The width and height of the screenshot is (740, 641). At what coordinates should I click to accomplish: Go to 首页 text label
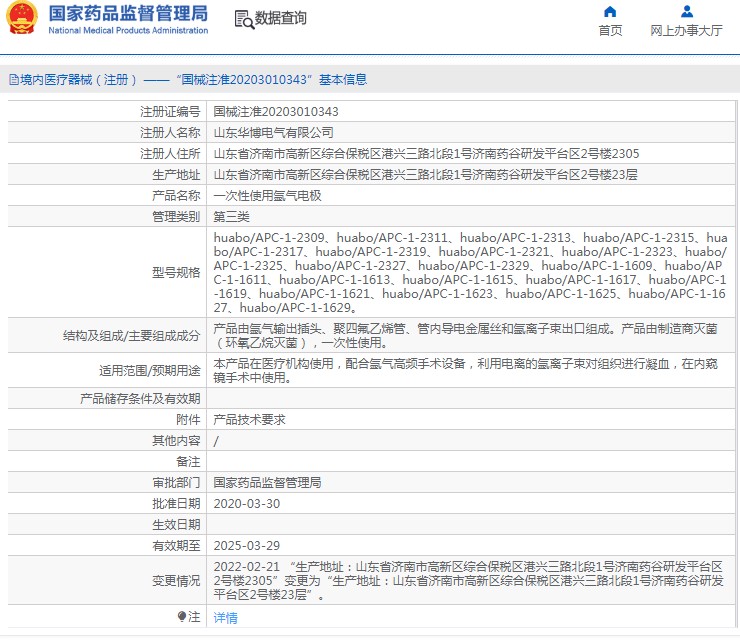pos(610,31)
